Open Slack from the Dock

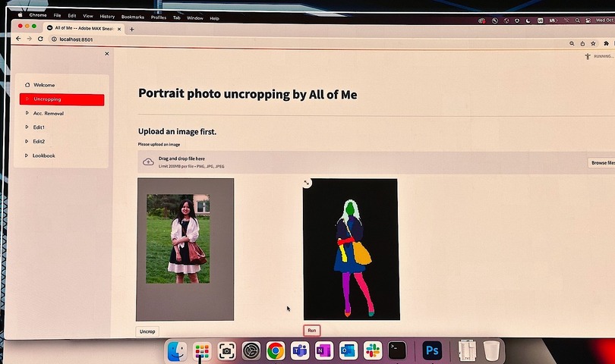(x=373, y=350)
